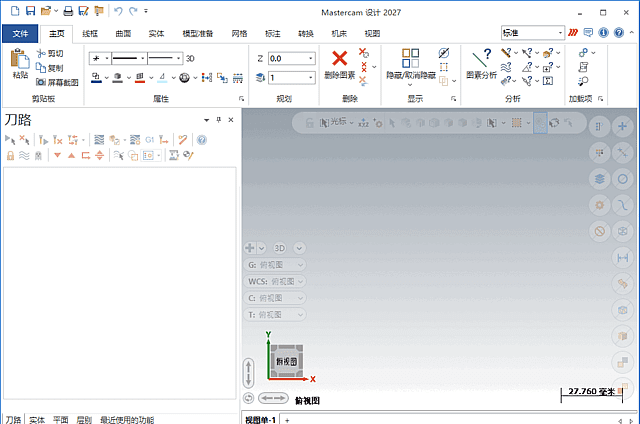The image size is (640, 424).
Task: Click the G1 icon in 刀路 toolbar
Action: [x=149, y=140]
